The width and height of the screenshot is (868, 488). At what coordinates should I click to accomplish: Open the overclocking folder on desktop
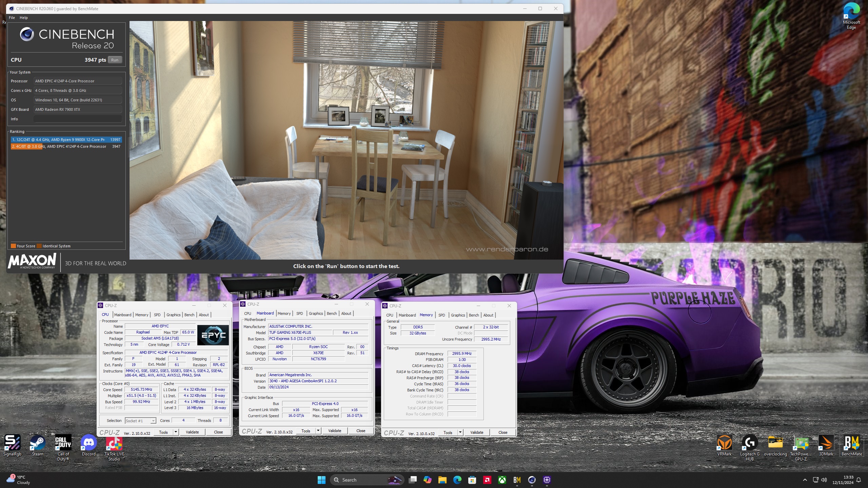tap(775, 446)
